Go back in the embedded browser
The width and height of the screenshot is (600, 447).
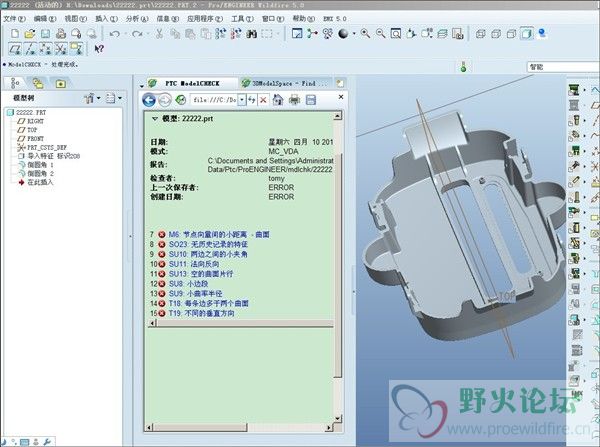point(149,100)
